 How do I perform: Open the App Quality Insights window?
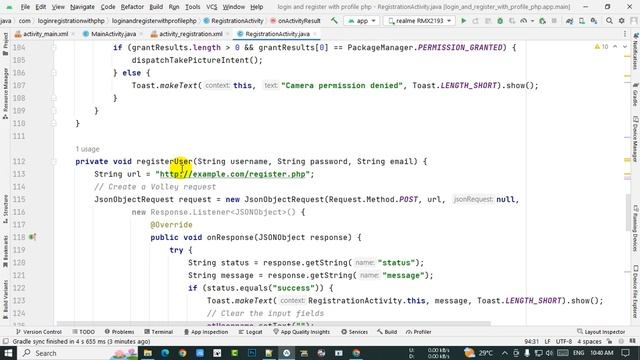[x=301, y=332]
